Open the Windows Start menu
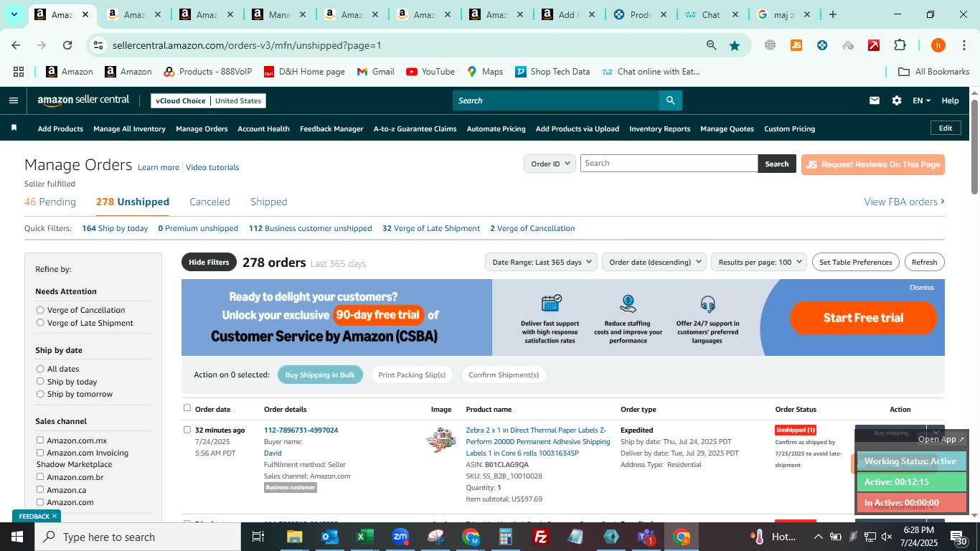The height and width of the screenshot is (551, 980). pyautogui.click(x=17, y=537)
